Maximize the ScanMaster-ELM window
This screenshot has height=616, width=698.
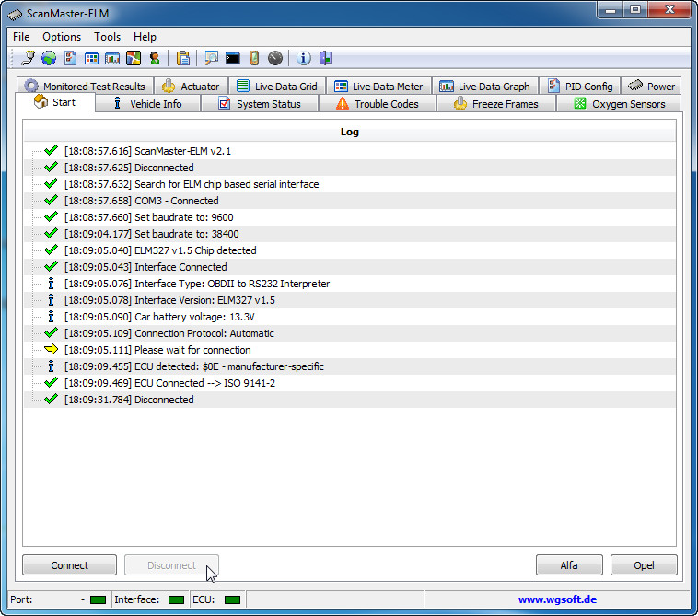635,9
